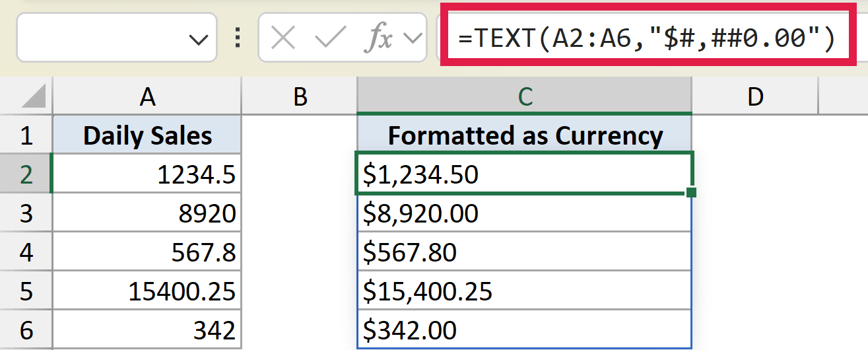
Task: Select row 2 header
Action: coord(26,174)
